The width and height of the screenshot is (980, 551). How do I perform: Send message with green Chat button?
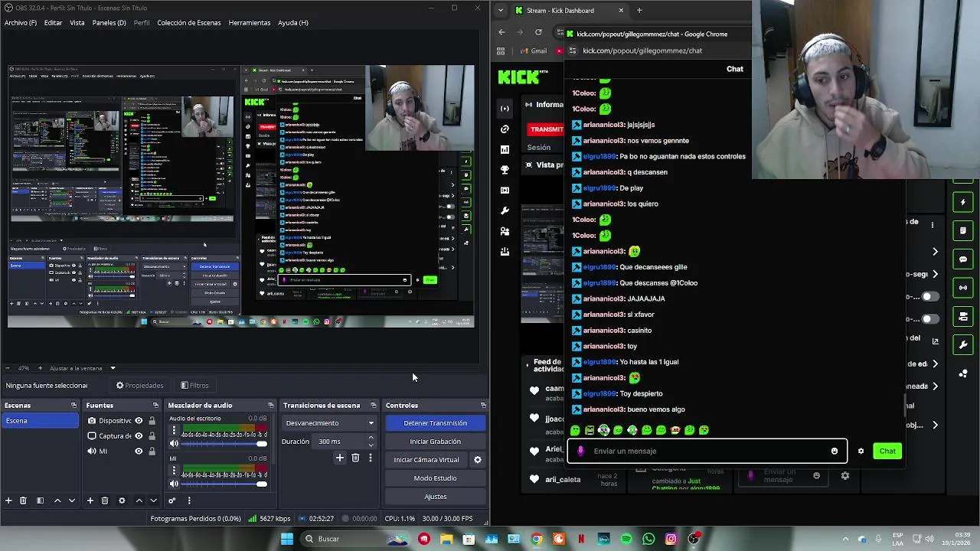click(x=887, y=451)
